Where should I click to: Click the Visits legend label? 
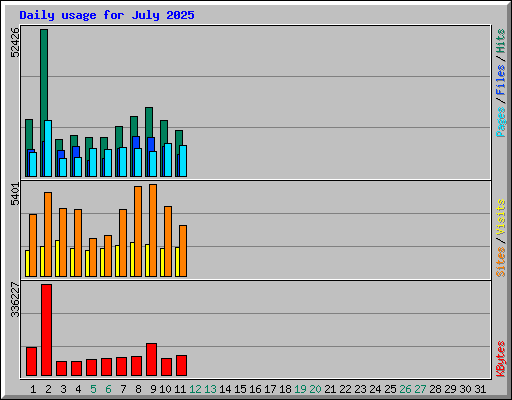[500, 218]
